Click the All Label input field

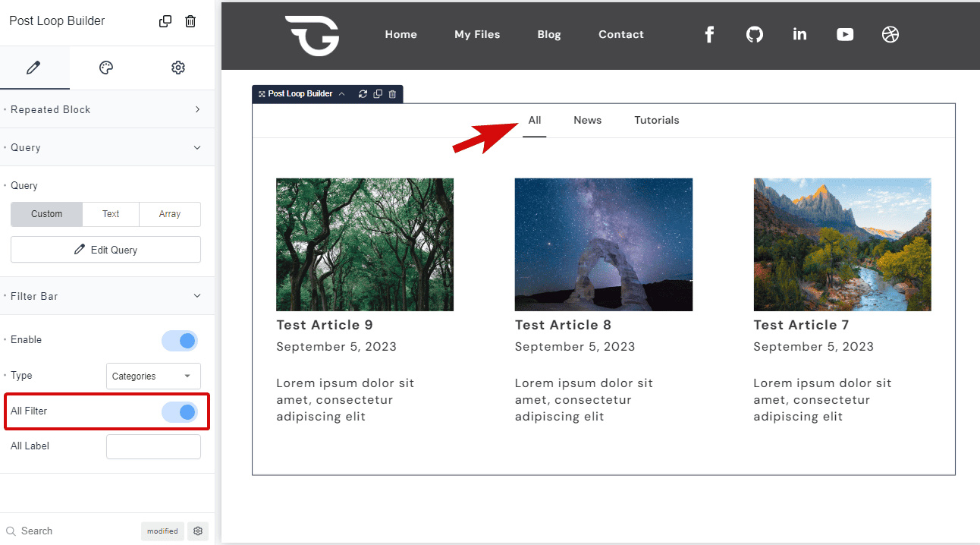tap(153, 447)
